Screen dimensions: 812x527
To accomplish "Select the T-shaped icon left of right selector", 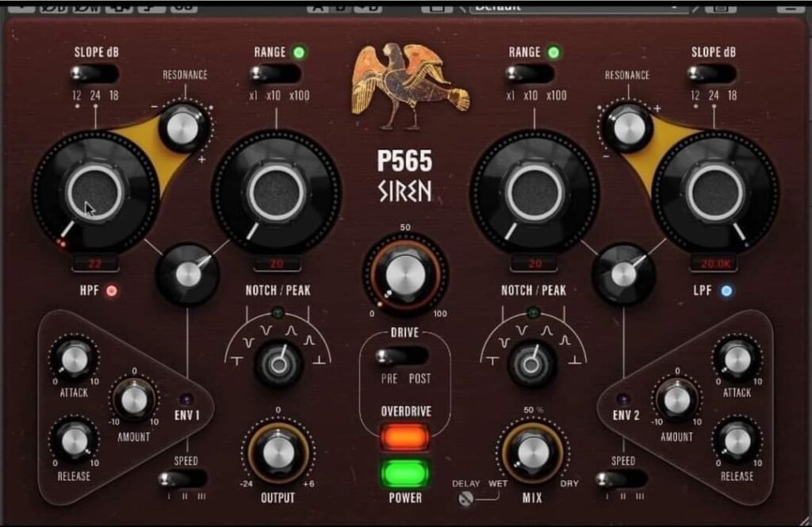I will click(x=492, y=361).
